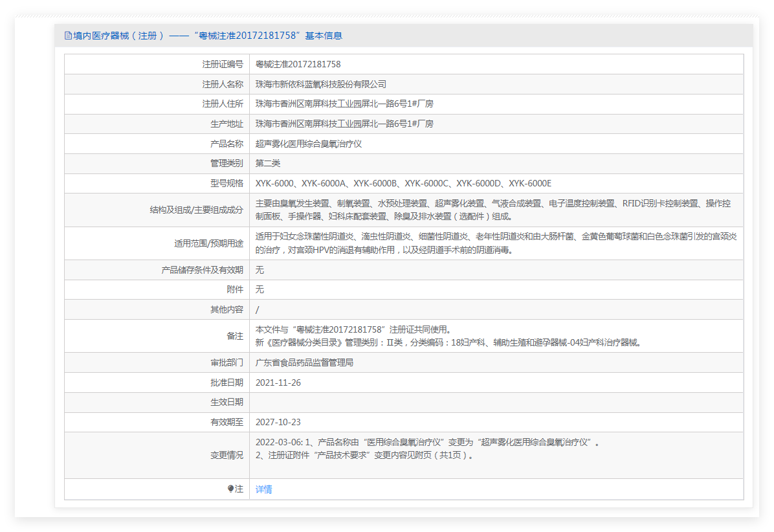Click expiry date 2027-10-23

click(278, 422)
